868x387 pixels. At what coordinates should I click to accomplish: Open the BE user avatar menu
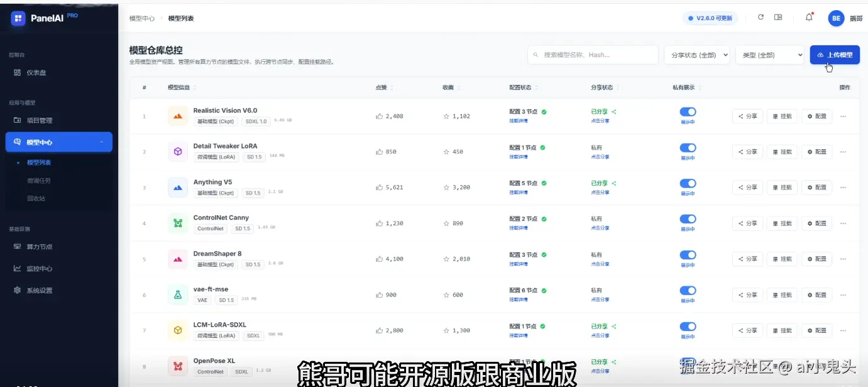(x=836, y=18)
